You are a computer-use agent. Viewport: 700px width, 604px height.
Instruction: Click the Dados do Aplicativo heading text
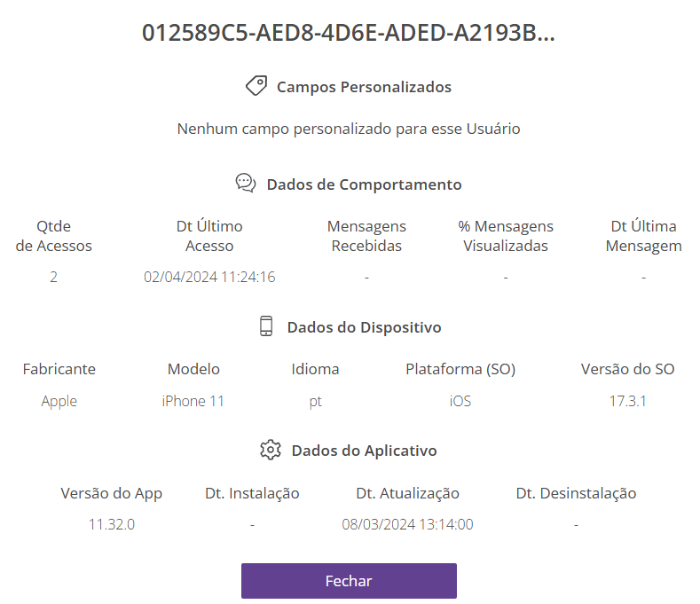(364, 451)
